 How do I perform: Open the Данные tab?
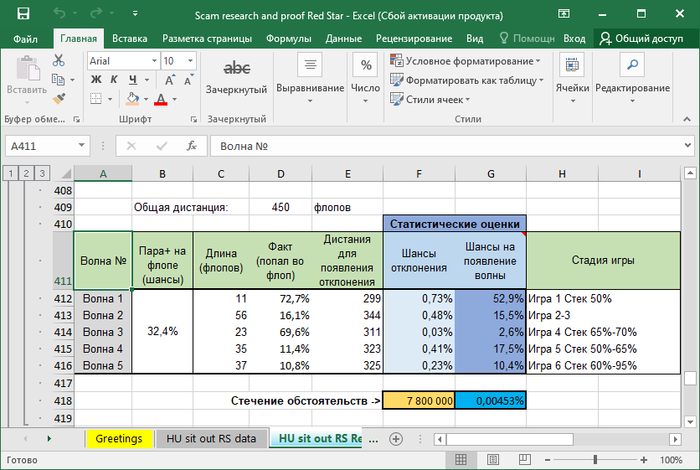pos(343,39)
